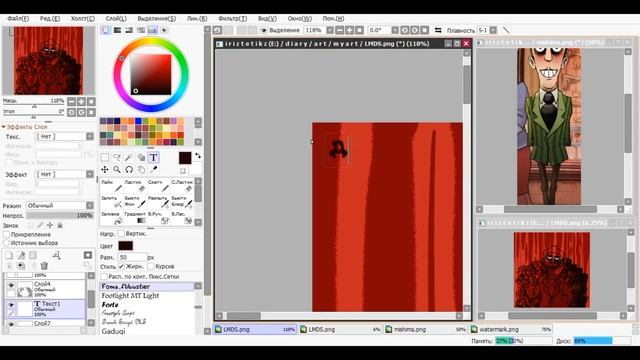
Task: Select the Lasso selection tool
Action: [117, 158]
